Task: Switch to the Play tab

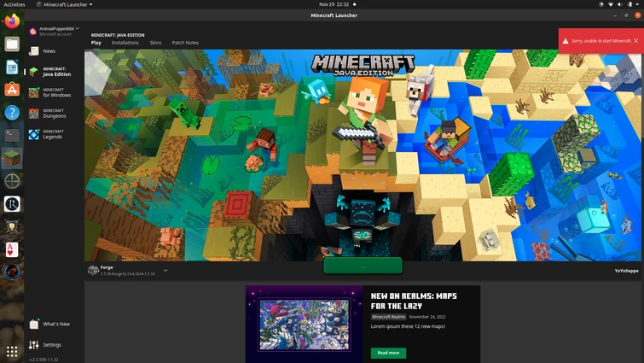Action: (96, 43)
